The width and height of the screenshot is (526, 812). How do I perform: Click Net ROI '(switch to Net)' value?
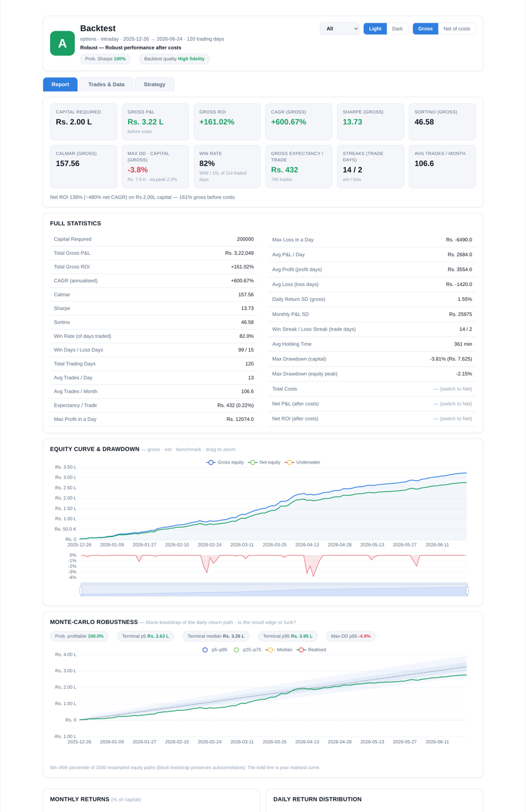453,418
